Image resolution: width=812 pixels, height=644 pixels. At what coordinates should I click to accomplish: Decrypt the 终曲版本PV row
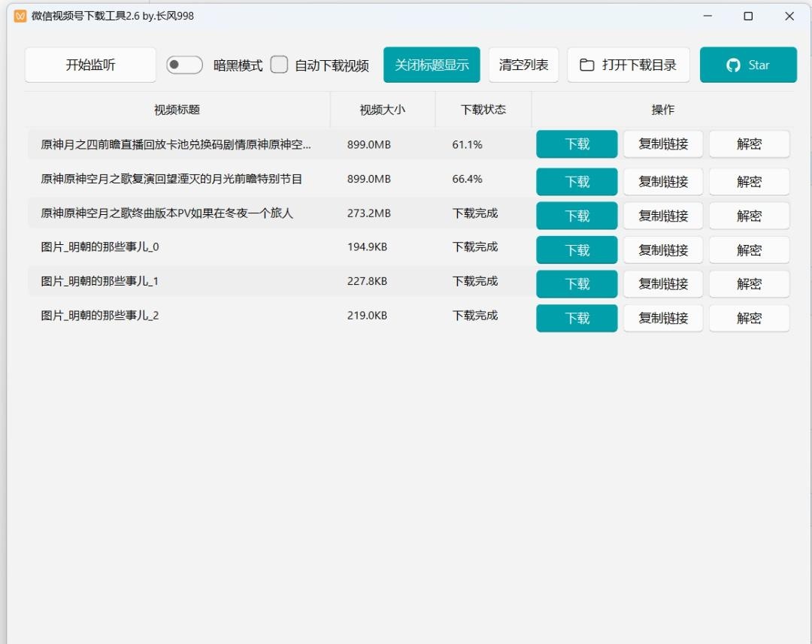(x=749, y=216)
